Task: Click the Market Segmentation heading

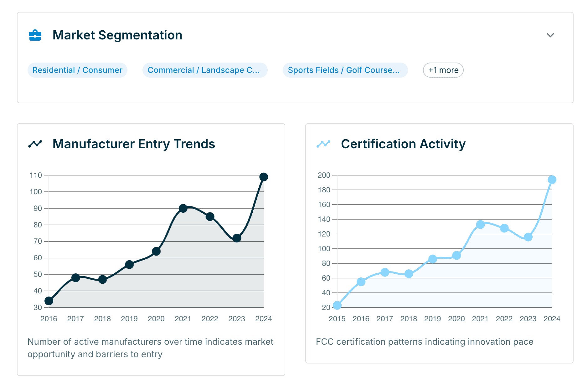Action: click(x=117, y=35)
